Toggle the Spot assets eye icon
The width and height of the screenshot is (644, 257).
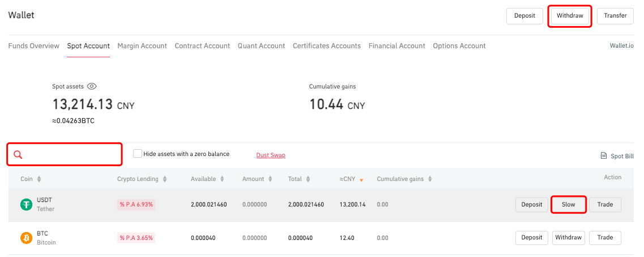[92, 87]
